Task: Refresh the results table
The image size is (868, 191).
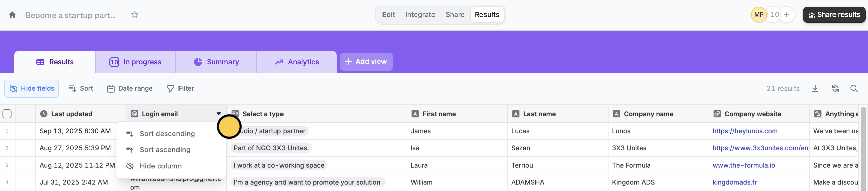Action: click(x=835, y=89)
